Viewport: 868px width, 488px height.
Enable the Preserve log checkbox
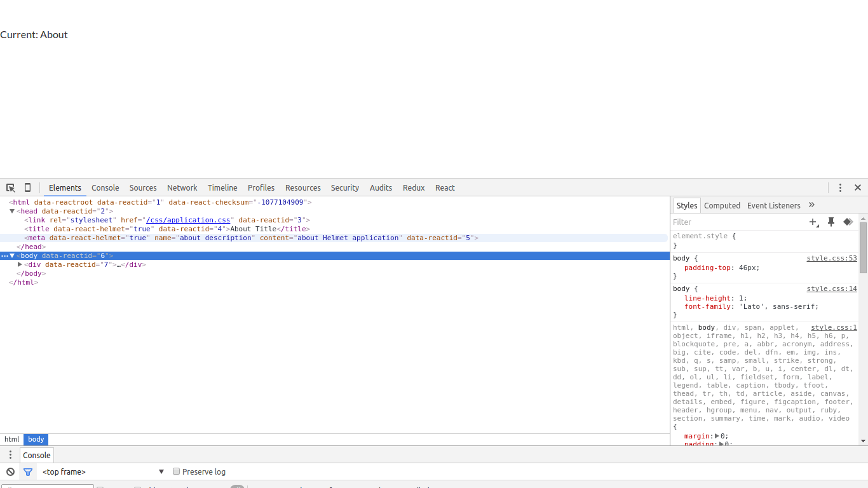pyautogui.click(x=176, y=471)
